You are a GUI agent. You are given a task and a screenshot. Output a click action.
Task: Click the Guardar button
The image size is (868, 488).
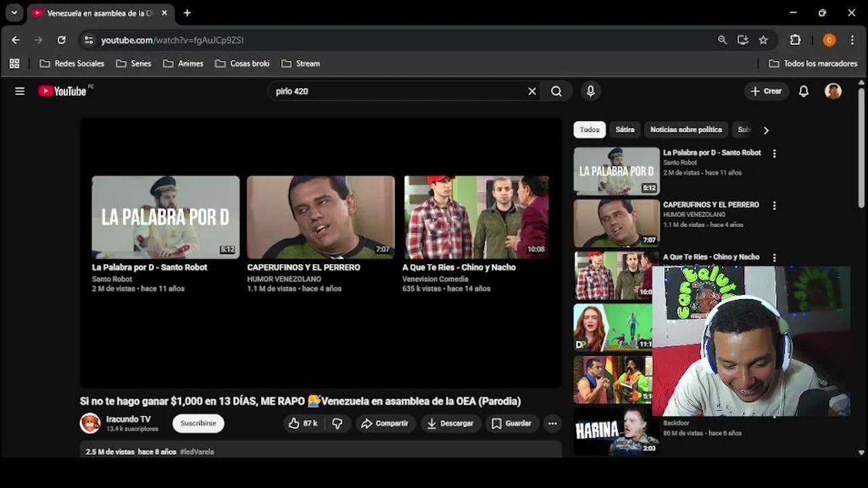click(x=512, y=423)
